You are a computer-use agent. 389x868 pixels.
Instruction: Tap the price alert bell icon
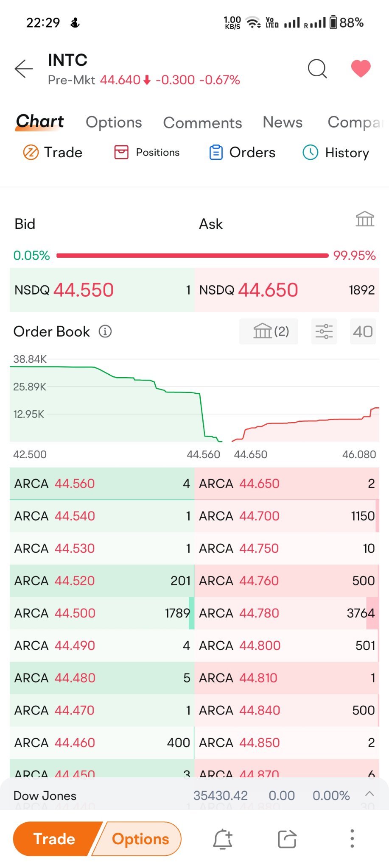pos(222,839)
